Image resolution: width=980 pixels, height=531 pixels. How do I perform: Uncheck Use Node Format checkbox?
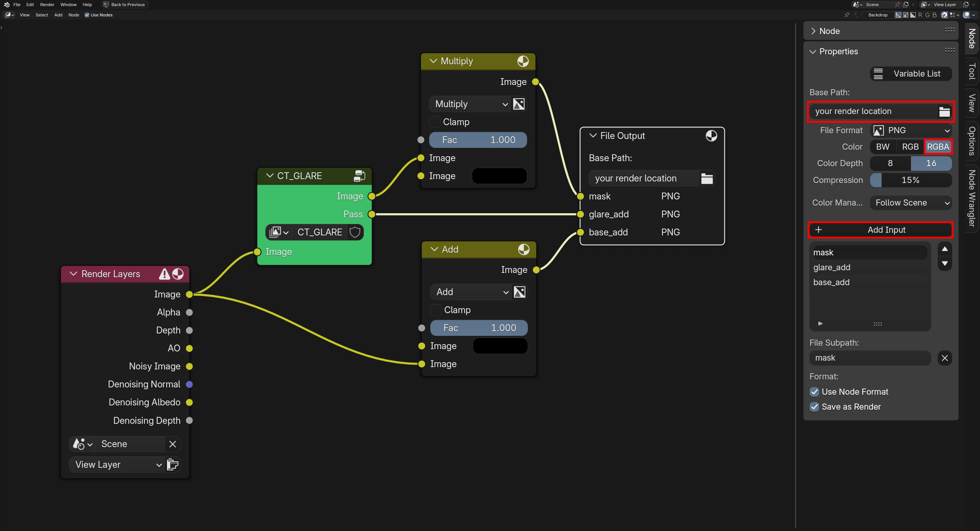[x=815, y=392]
